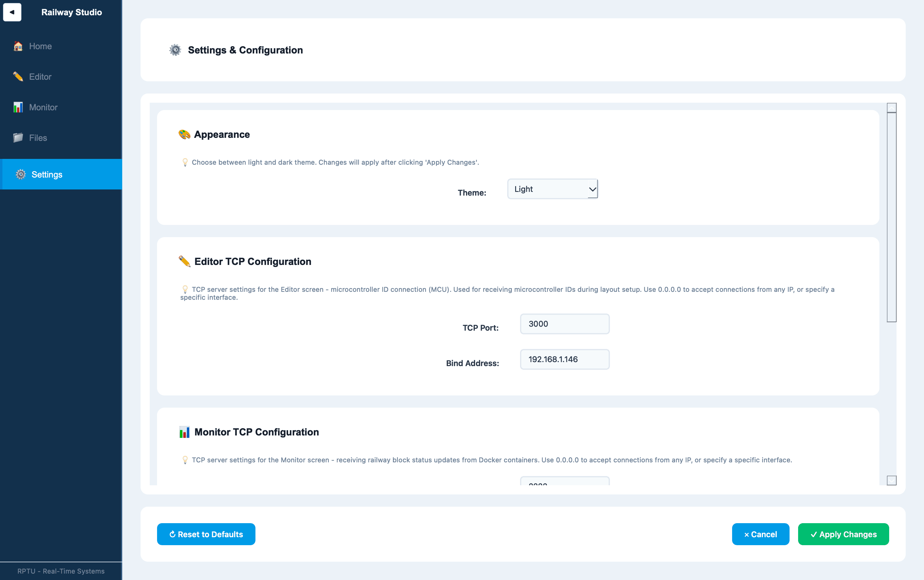The image size is (924, 580).
Task: Click the Settings & Configuration heading
Action: click(x=245, y=50)
